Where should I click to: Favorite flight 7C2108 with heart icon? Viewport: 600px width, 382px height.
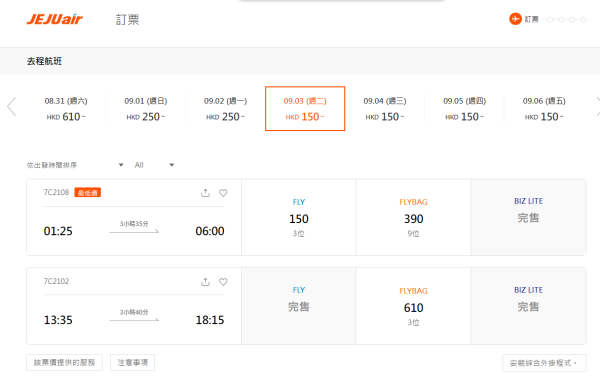coord(223,193)
